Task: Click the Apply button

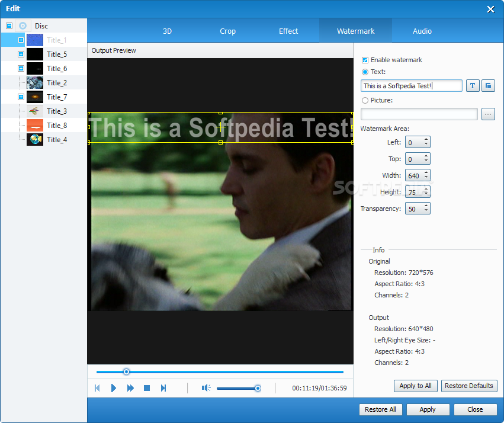Action: pos(428,409)
